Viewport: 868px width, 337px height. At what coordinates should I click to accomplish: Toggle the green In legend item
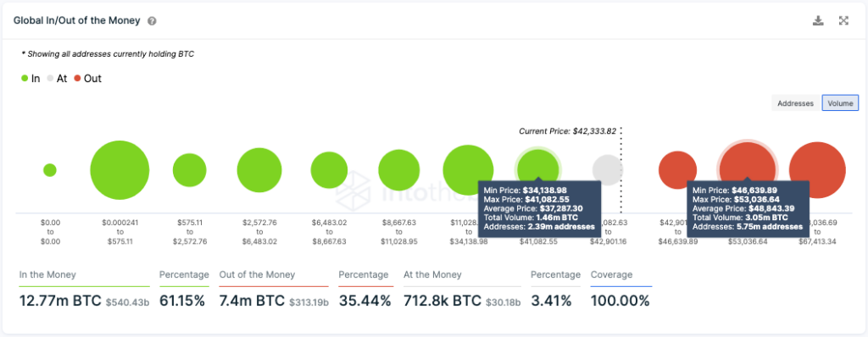click(x=31, y=79)
